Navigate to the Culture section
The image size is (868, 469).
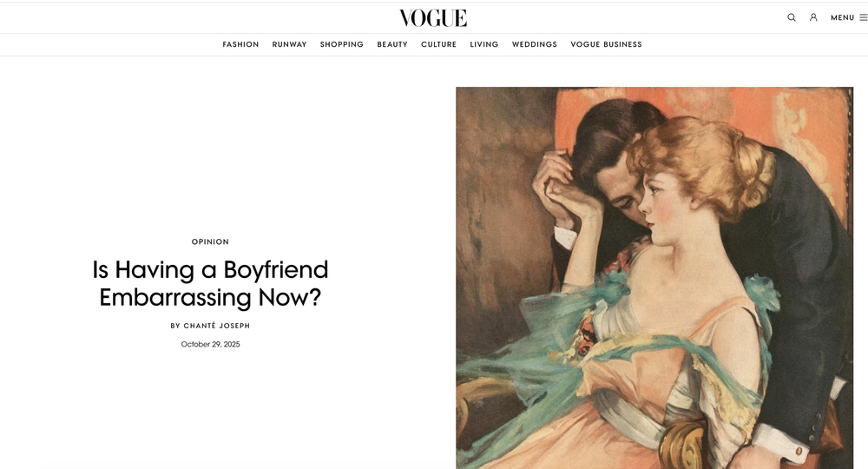coord(439,44)
